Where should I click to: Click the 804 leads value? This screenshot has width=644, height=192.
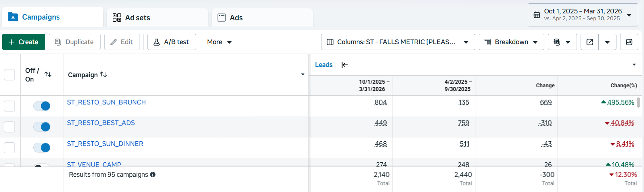pos(381,103)
